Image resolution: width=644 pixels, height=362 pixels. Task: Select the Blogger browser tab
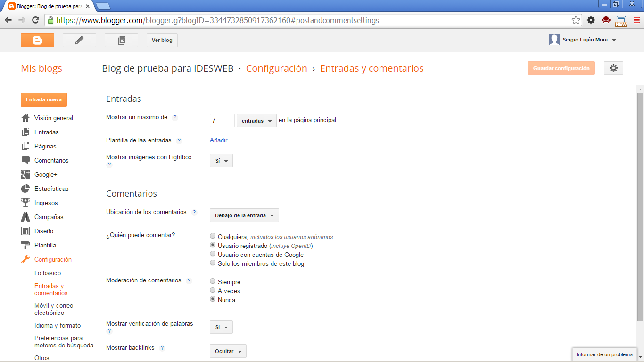(49, 6)
